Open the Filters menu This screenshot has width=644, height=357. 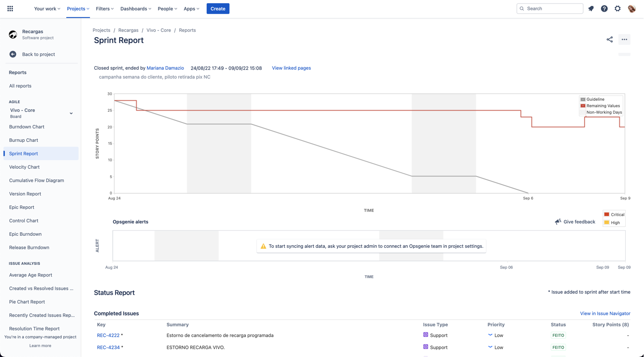[104, 8]
